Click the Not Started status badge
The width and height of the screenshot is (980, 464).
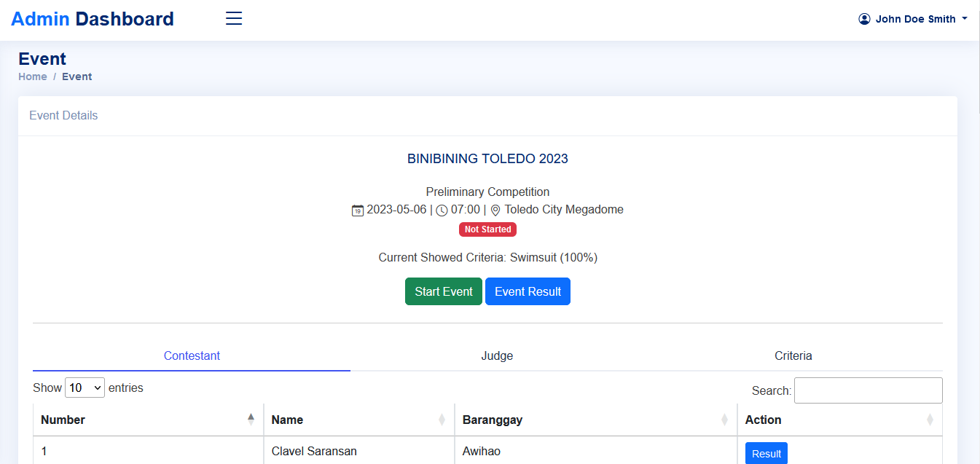point(487,229)
